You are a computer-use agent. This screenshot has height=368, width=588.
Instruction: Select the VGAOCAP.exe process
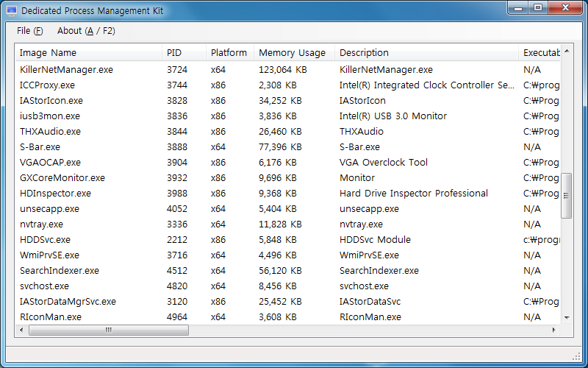(50, 162)
